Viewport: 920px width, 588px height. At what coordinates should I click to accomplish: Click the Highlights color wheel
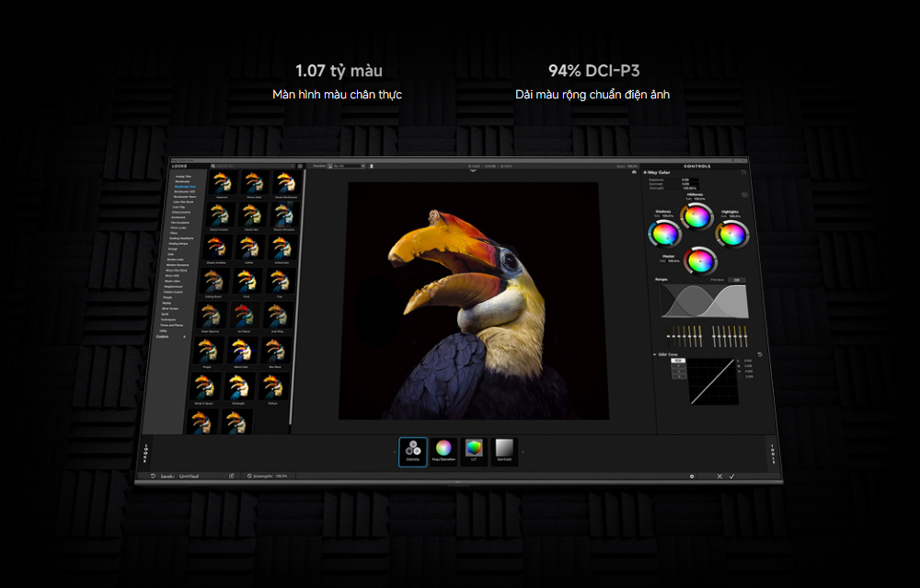[731, 234]
